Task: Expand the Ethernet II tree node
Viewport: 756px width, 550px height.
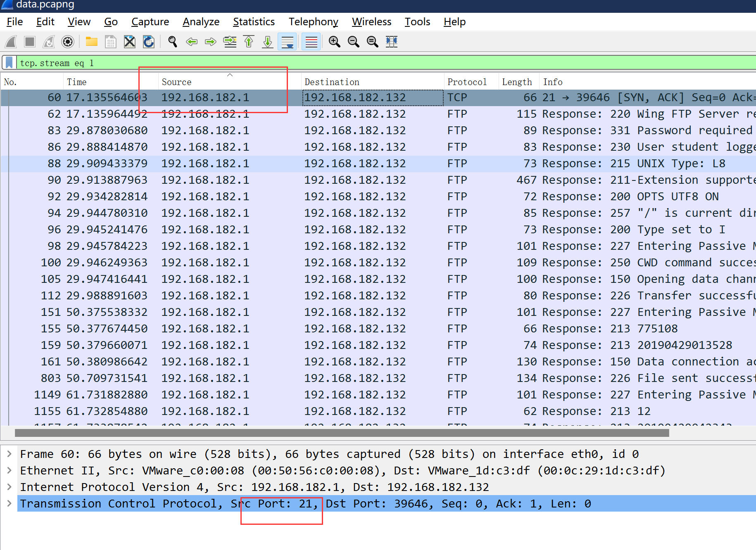Action: point(10,471)
